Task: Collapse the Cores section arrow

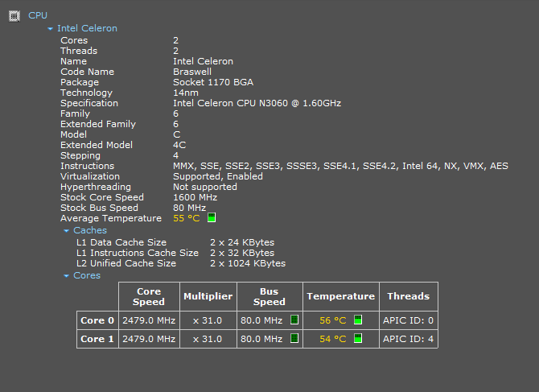Action: 66,276
